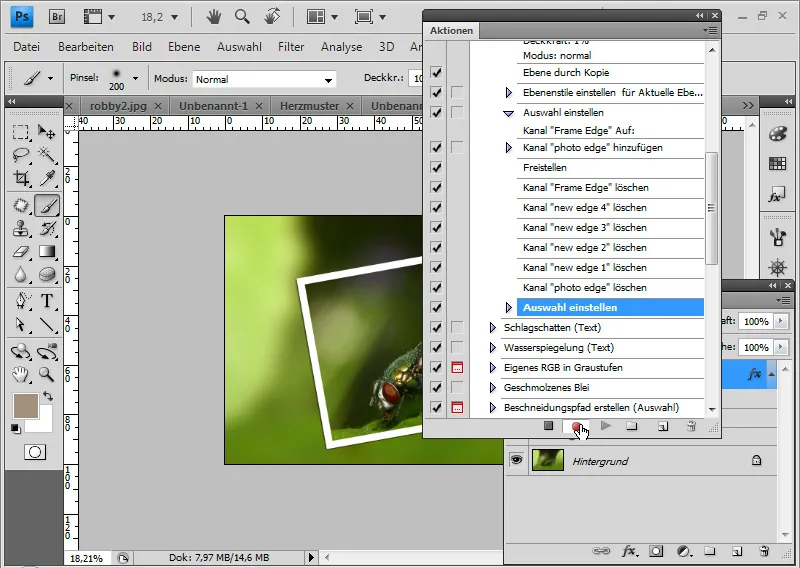Click the background color swatch

point(45,425)
